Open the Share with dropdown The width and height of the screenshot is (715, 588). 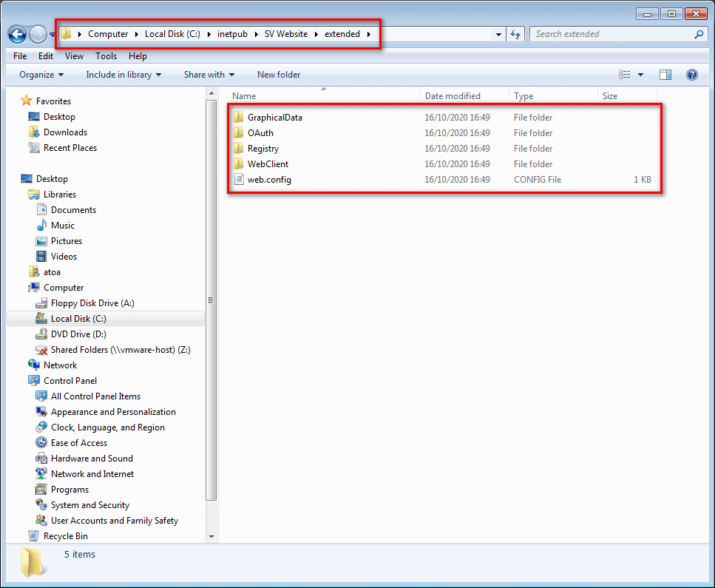(x=209, y=75)
